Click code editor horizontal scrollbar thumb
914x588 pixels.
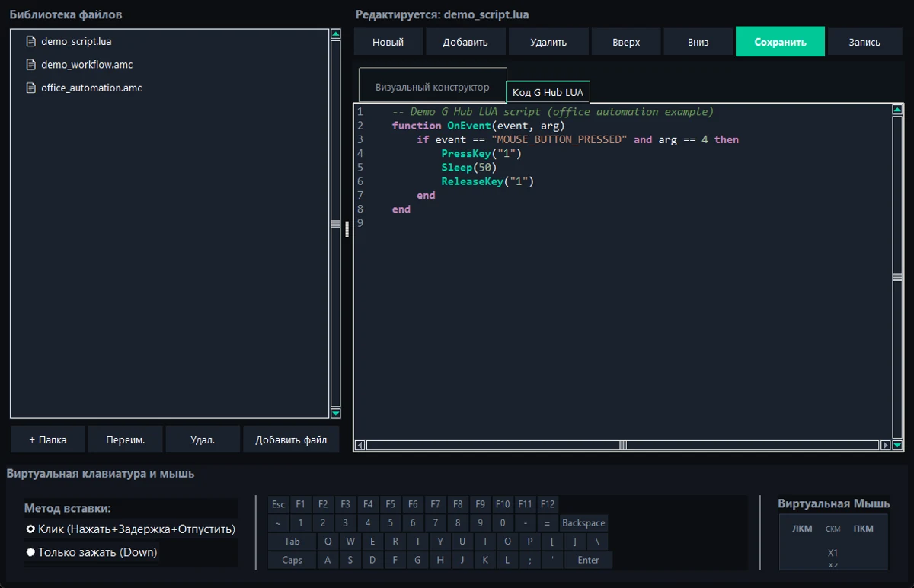[623, 446]
